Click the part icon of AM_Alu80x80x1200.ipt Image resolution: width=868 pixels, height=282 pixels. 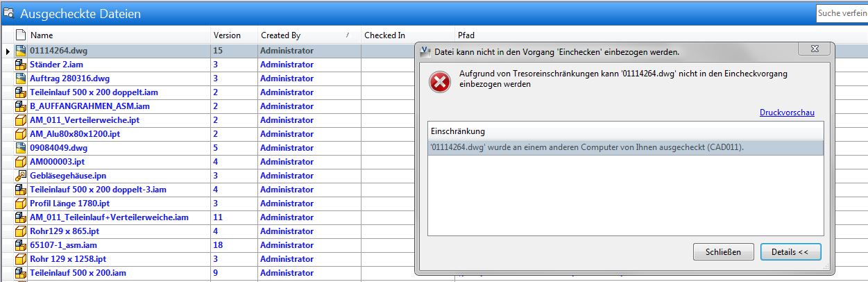point(21,134)
